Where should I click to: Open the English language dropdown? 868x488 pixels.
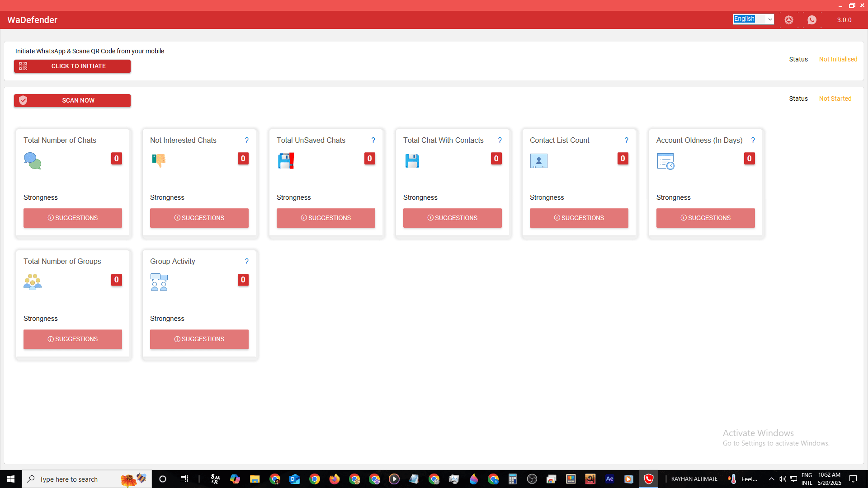754,19
